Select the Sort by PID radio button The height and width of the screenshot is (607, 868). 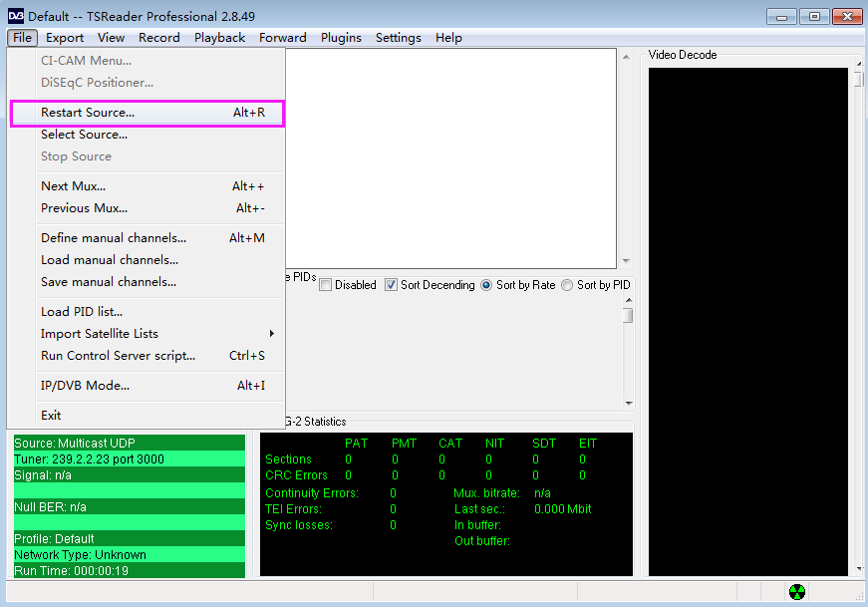567,285
